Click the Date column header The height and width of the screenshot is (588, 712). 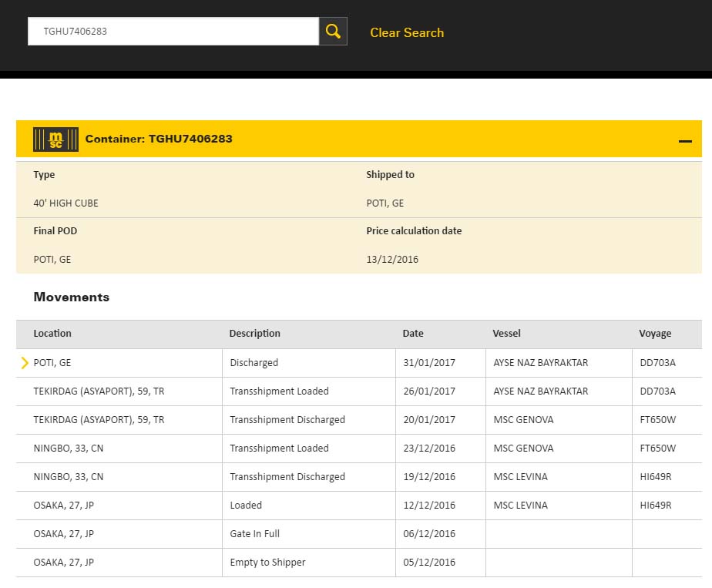coord(413,334)
